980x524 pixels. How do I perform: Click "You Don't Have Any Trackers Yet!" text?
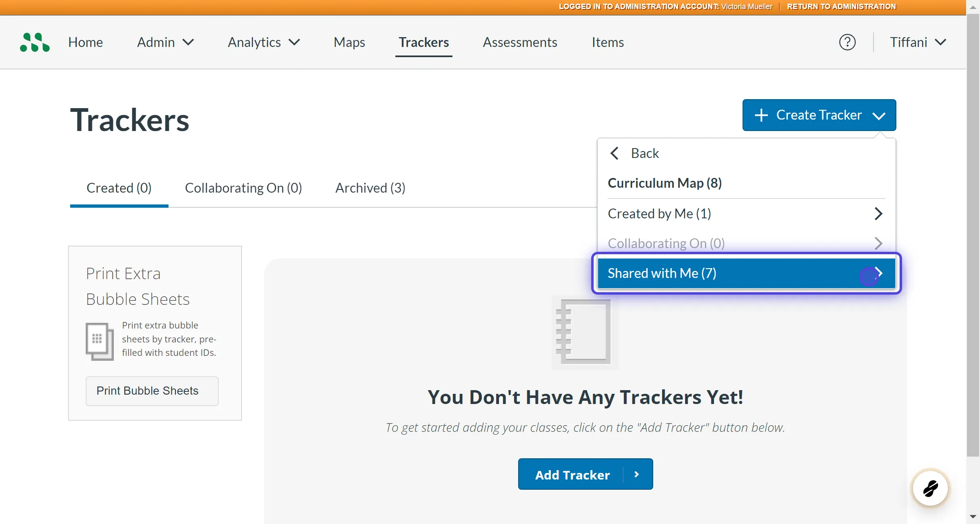click(x=585, y=397)
